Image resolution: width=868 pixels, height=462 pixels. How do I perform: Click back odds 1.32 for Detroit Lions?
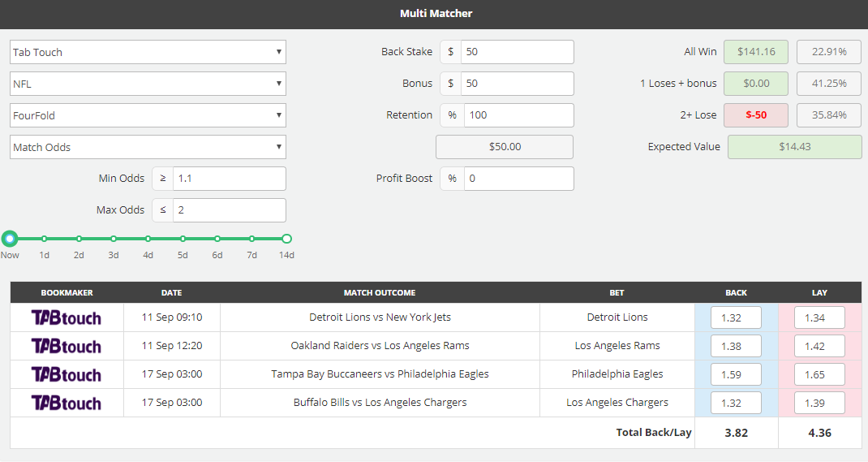[x=737, y=317]
